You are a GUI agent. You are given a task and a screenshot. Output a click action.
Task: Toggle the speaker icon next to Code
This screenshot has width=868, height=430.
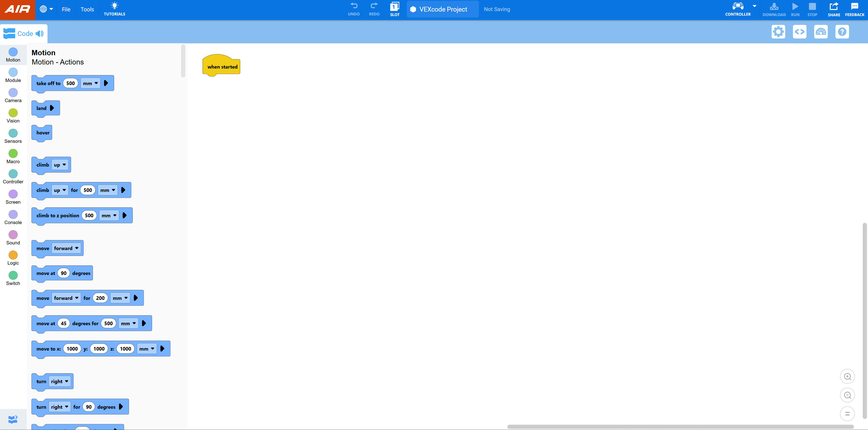tap(40, 33)
